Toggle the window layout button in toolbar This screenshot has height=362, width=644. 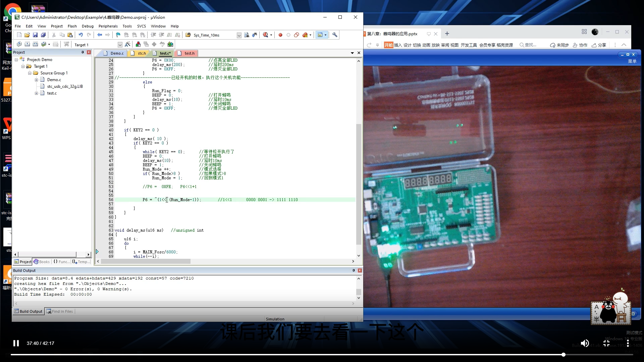(x=320, y=35)
